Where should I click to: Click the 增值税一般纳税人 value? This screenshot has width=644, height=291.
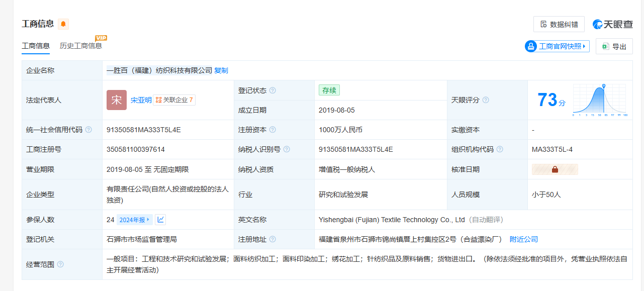coord(347,169)
